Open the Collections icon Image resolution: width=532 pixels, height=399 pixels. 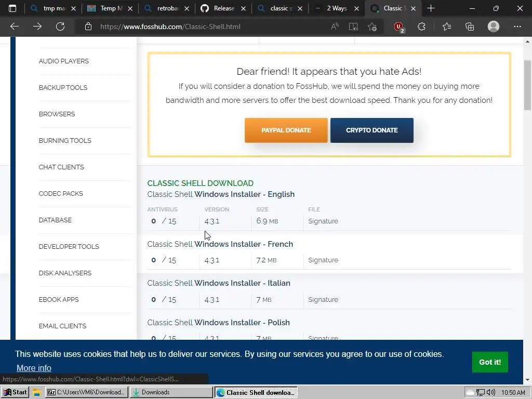click(470, 26)
